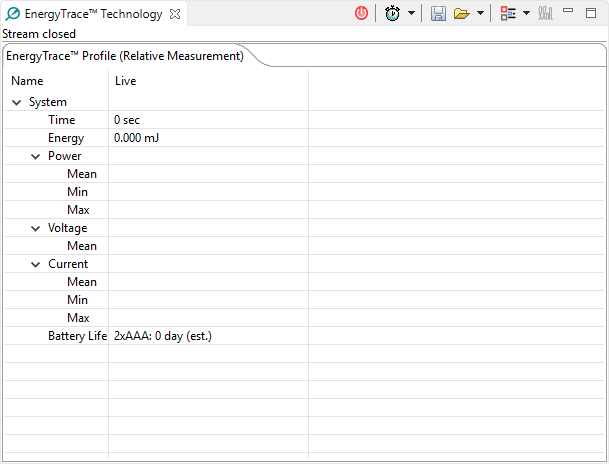Viewport: 609px width, 464px height.
Task: Open the dropdown arrow beside the mode switch icon
Action: tap(526, 14)
